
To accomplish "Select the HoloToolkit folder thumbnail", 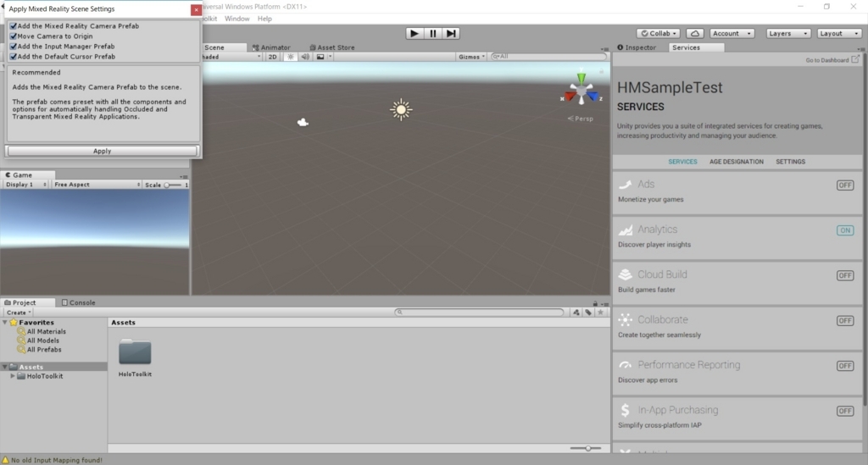I will tap(135, 352).
